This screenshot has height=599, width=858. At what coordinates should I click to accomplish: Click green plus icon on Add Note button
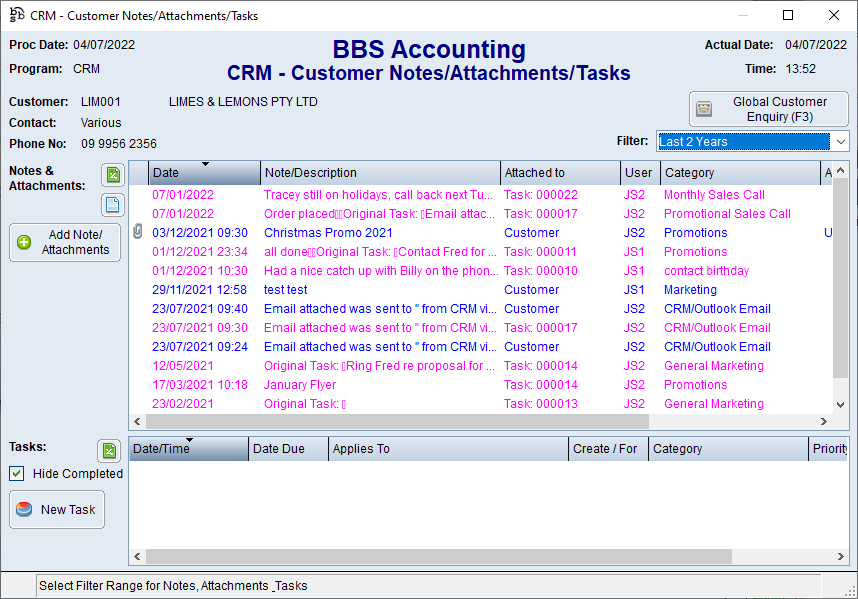25,242
